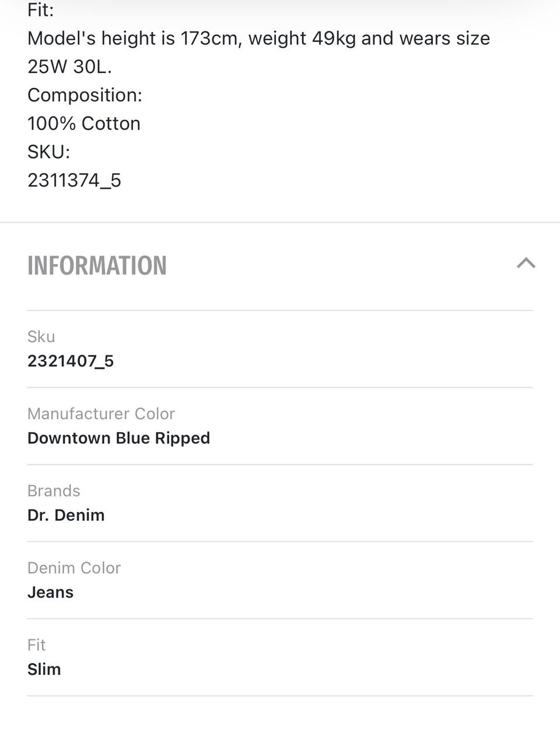Click the Manufacturer Color label
This screenshot has width=560, height=733.
[x=101, y=413]
